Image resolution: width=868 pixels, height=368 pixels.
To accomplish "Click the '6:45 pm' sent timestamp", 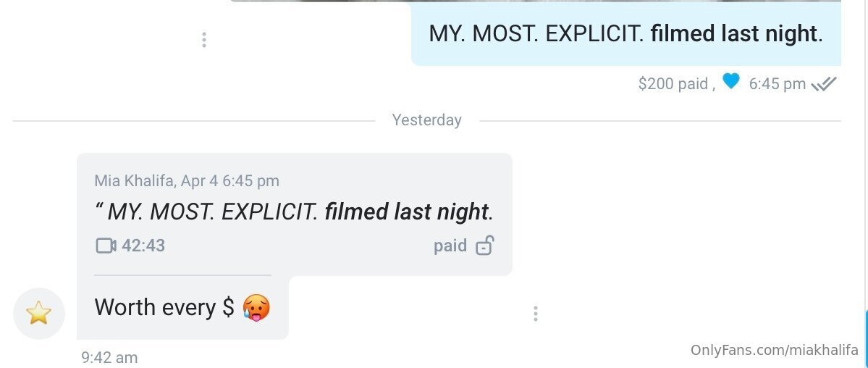I will pyautogui.click(x=777, y=84).
